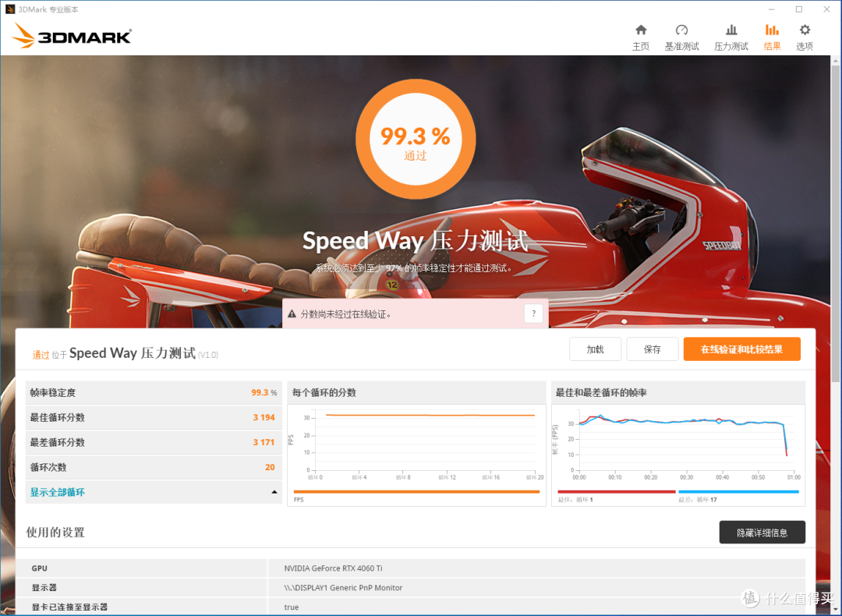This screenshot has height=616, width=842.
Task: Click the 分数尚未经过在线验证 warning message
Action: point(345,314)
